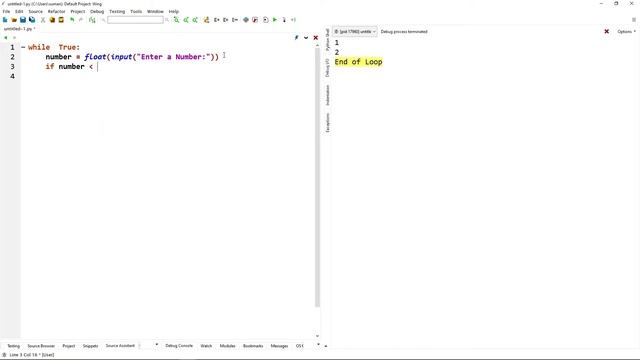This screenshot has width=640, height=360.
Task: Open the Source Browser tab
Action: click(x=41, y=346)
